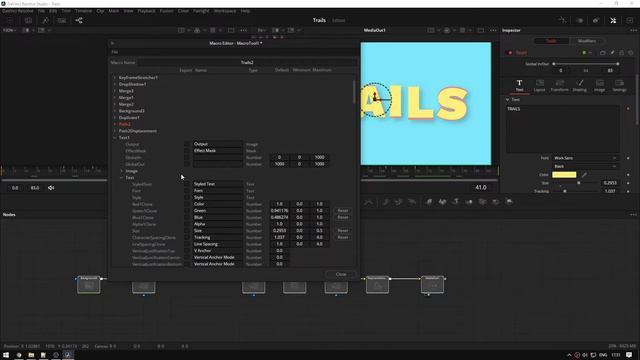Tick export checkbox for Green
640x360 pixels.
coord(187,211)
